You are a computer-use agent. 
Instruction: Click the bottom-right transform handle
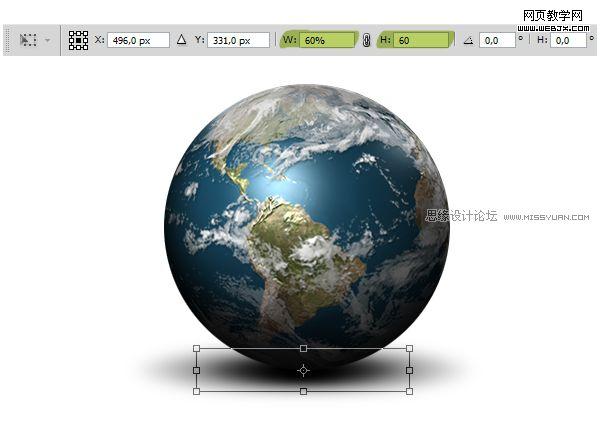coord(409,391)
